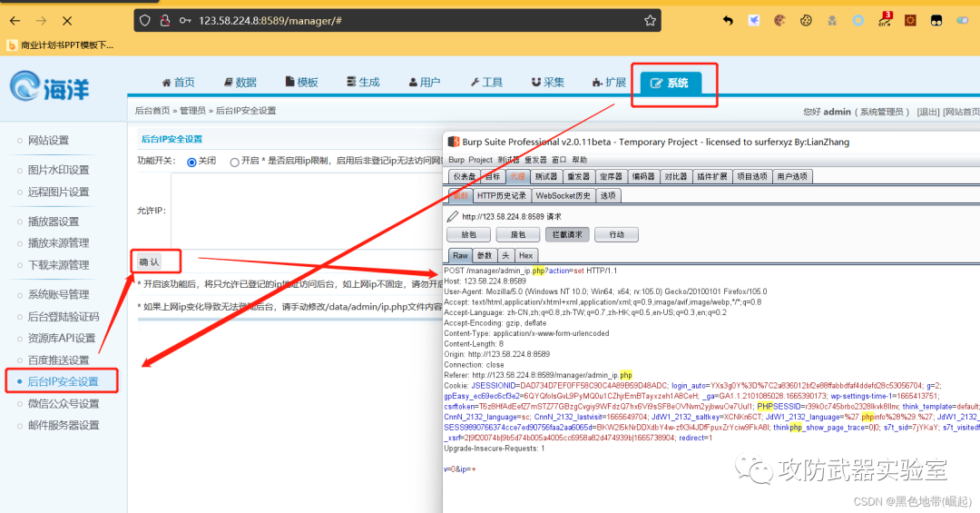
Task: Open the 数据 nav item
Action: [x=240, y=82]
